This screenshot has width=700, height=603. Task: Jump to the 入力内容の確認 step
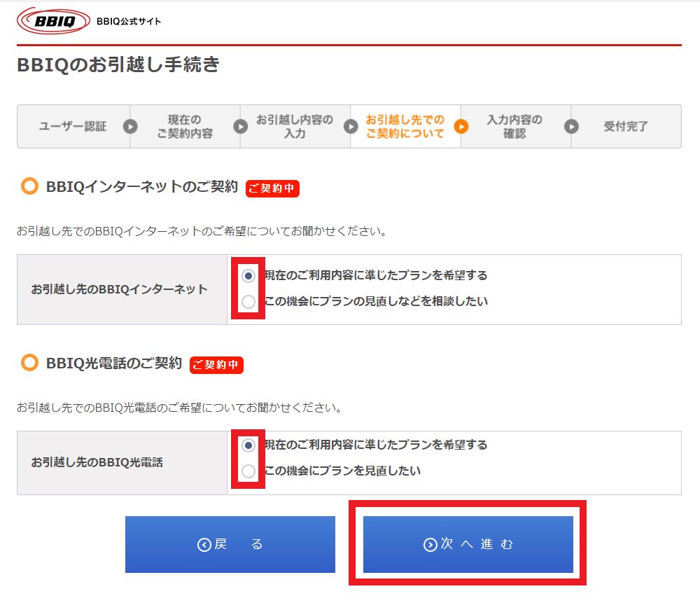[514, 127]
